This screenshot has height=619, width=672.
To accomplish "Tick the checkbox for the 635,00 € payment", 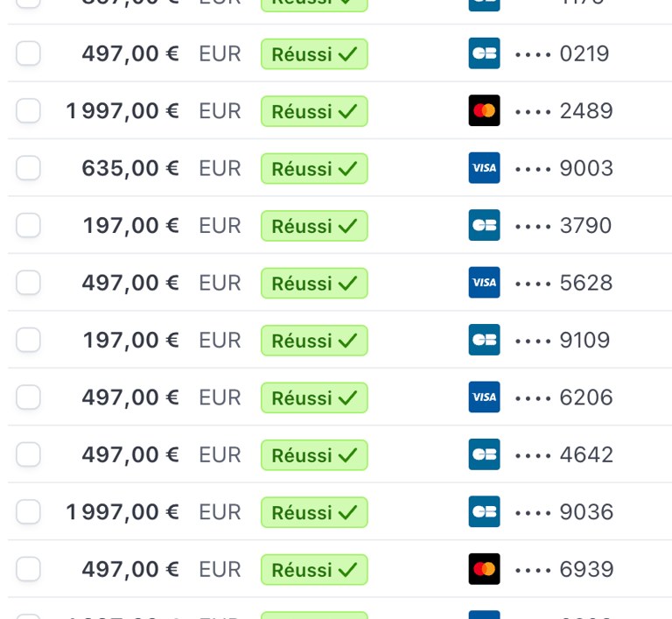I will (x=28, y=168).
